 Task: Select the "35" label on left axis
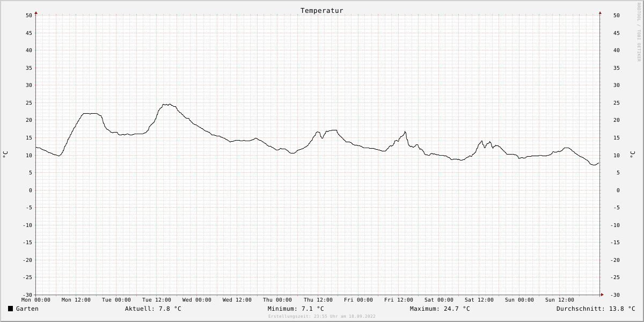(29, 68)
